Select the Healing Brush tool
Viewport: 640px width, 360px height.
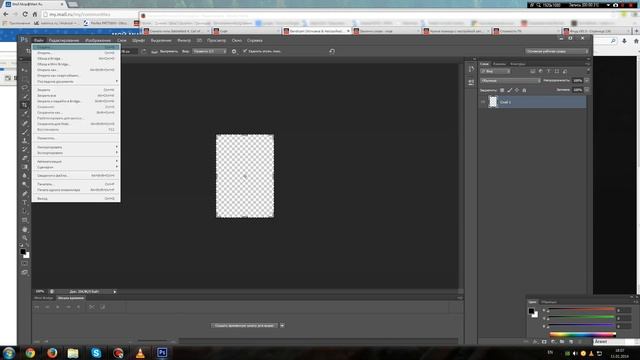coord(24,123)
